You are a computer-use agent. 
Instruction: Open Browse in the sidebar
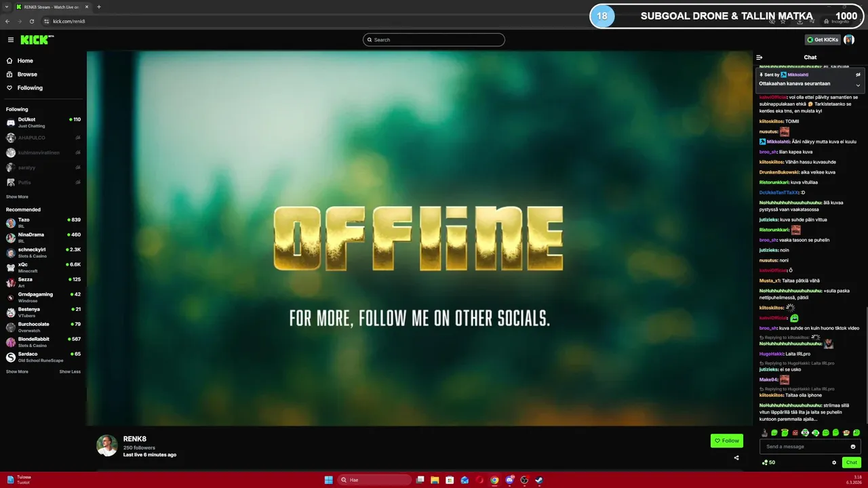(x=43, y=75)
